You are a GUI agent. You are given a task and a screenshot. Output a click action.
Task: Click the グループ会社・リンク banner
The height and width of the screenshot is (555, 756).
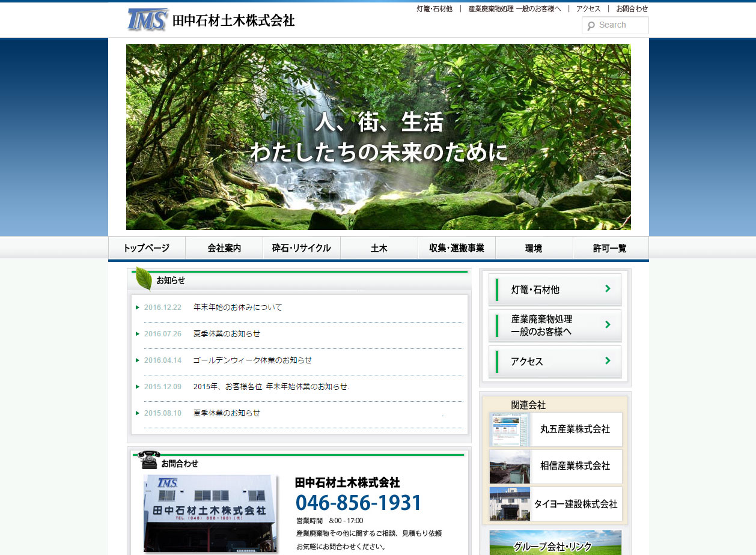click(x=555, y=542)
